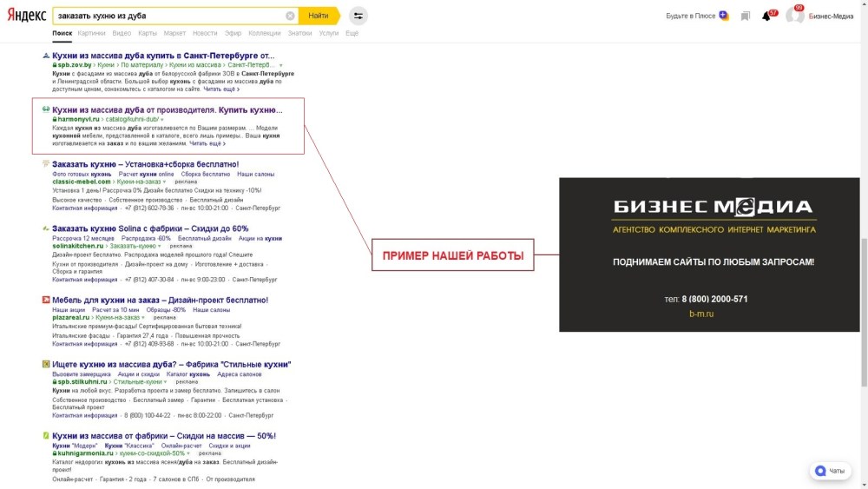Switch to Эфир tab
The image size is (868, 489).
(x=233, y=33)
